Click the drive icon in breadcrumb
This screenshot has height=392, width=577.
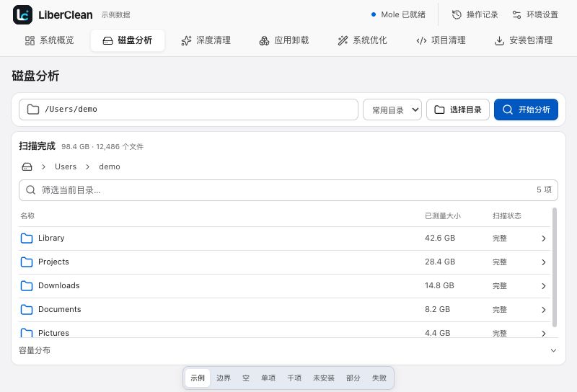[27, 166]
